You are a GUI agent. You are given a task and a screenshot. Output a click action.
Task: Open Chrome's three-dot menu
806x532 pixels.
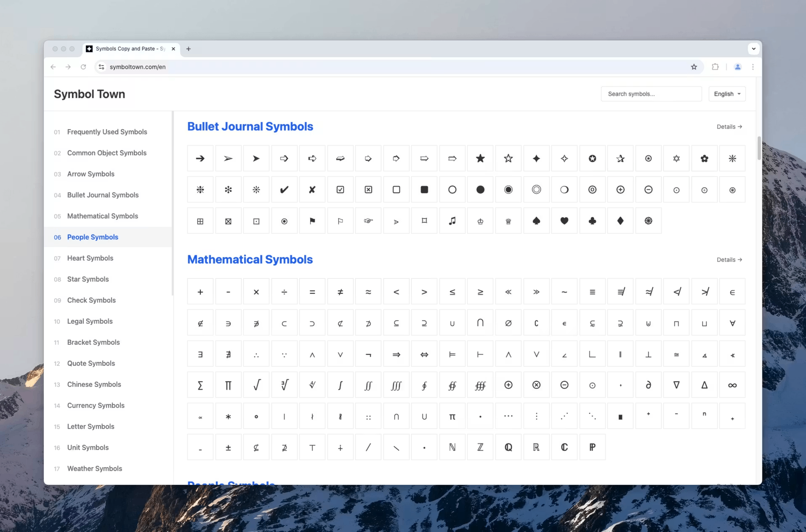tap(753, 67)
